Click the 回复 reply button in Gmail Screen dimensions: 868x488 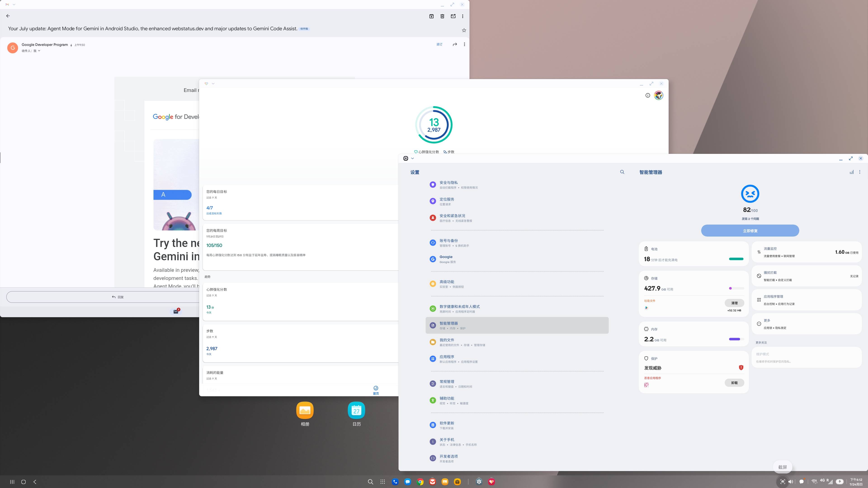[118, 297]
